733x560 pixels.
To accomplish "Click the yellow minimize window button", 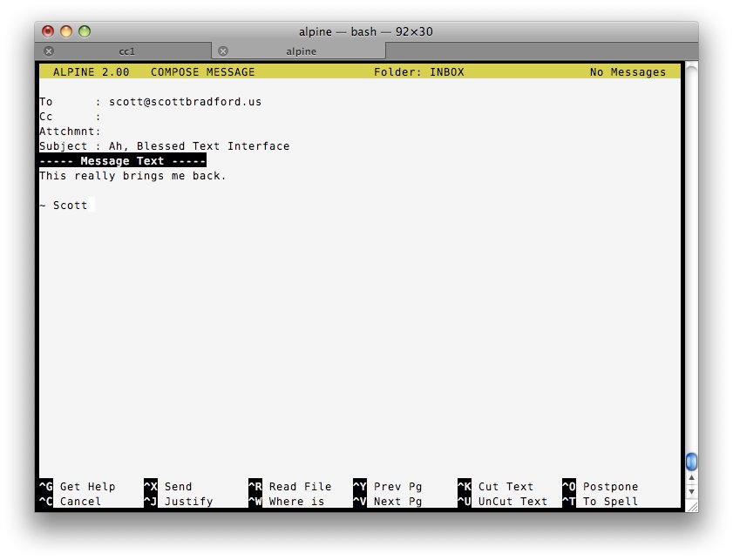I will click(66, 31).
